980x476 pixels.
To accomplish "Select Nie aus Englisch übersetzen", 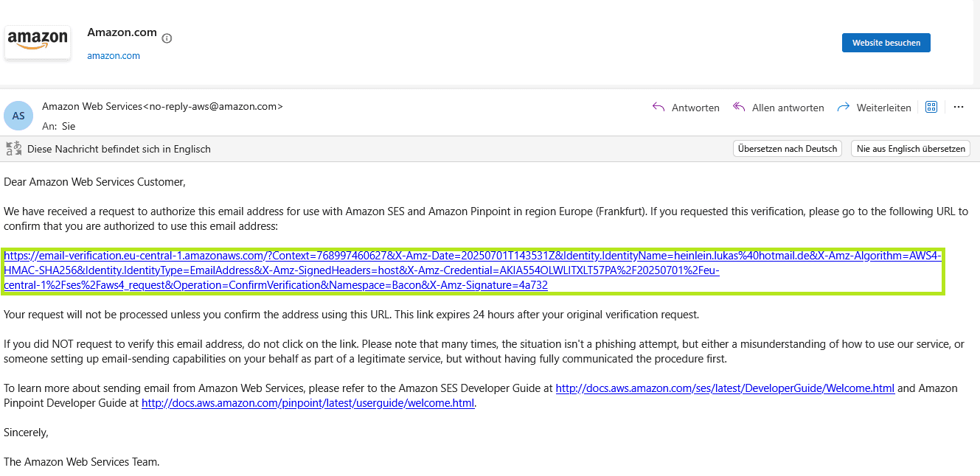I will tap(910, 149).
